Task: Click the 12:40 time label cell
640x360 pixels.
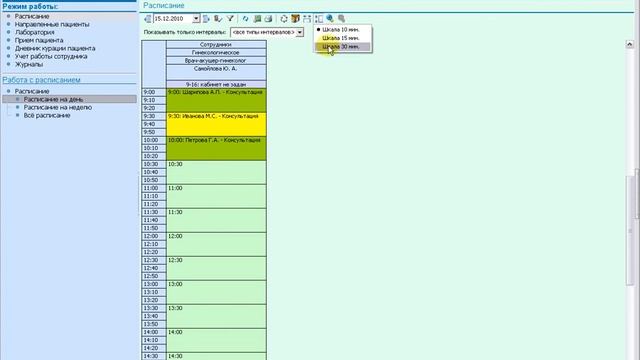Action: (154, 268)
